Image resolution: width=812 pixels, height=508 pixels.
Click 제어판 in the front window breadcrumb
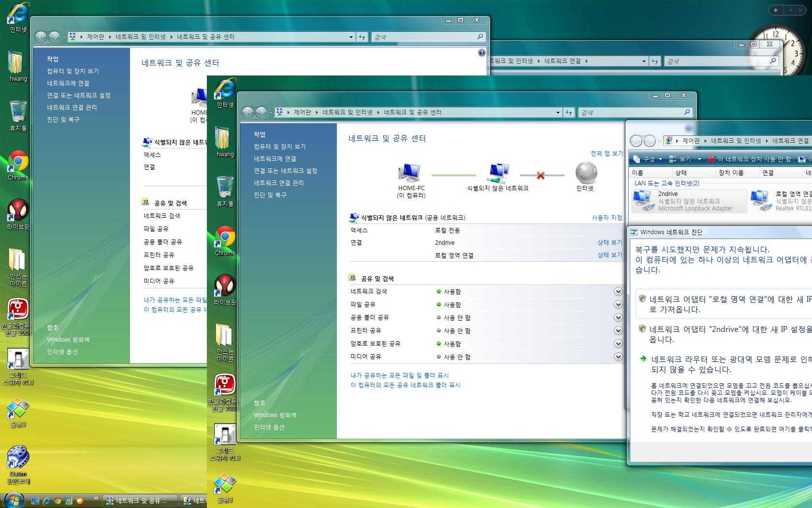click(303, 112)
